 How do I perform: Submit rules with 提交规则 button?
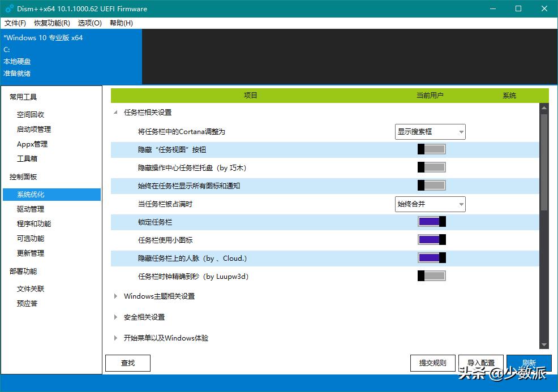tap(432, 363)
